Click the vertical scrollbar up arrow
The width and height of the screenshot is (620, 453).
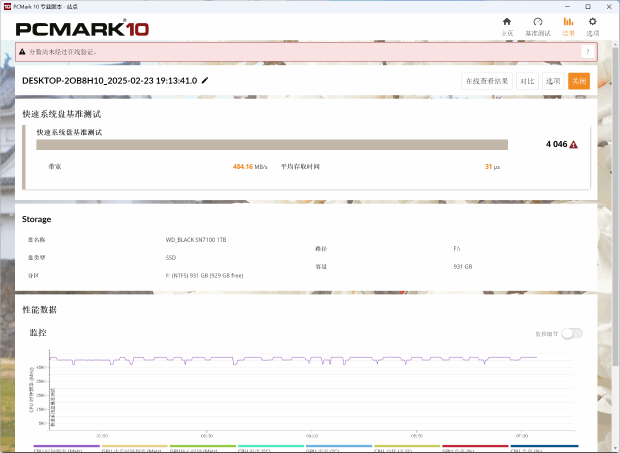(x=616, y=44)
